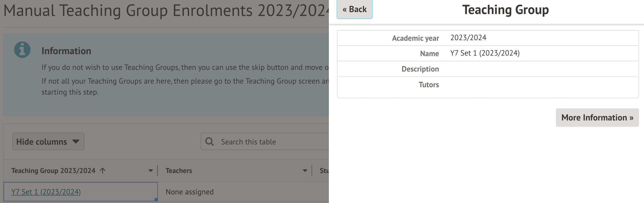
Task: Click the selected cell's corner handle
Action: 156,199
